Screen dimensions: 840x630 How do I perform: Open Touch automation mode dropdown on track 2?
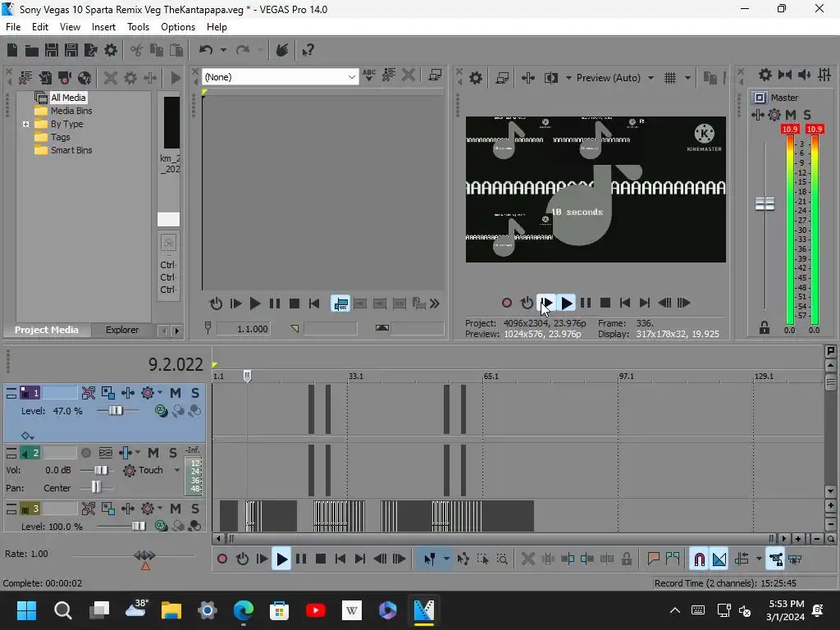click(177, 470)
